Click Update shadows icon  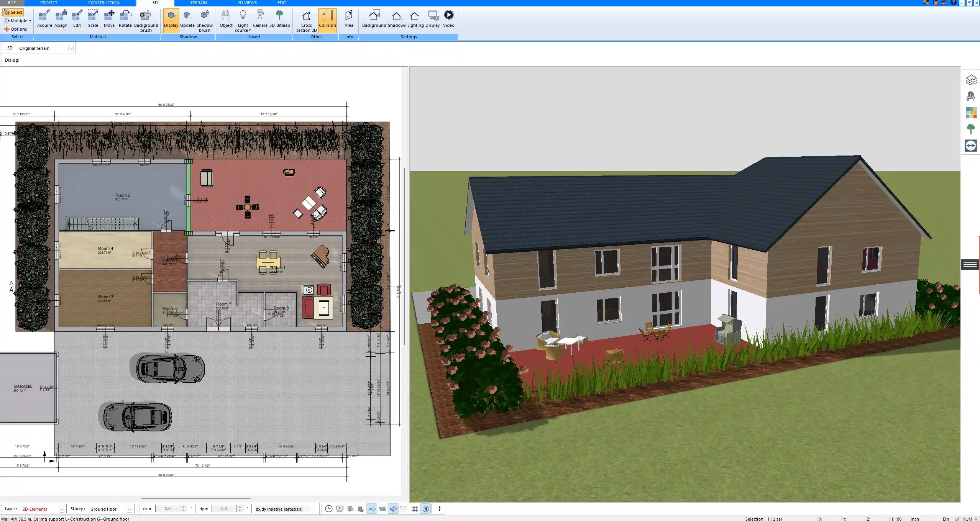pos(187,19)
